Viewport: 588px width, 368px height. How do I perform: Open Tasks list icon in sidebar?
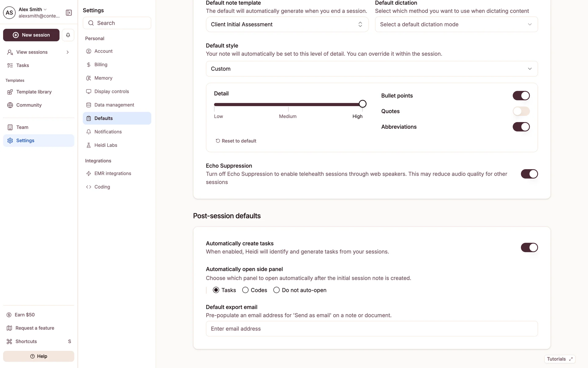coord(10,65)
